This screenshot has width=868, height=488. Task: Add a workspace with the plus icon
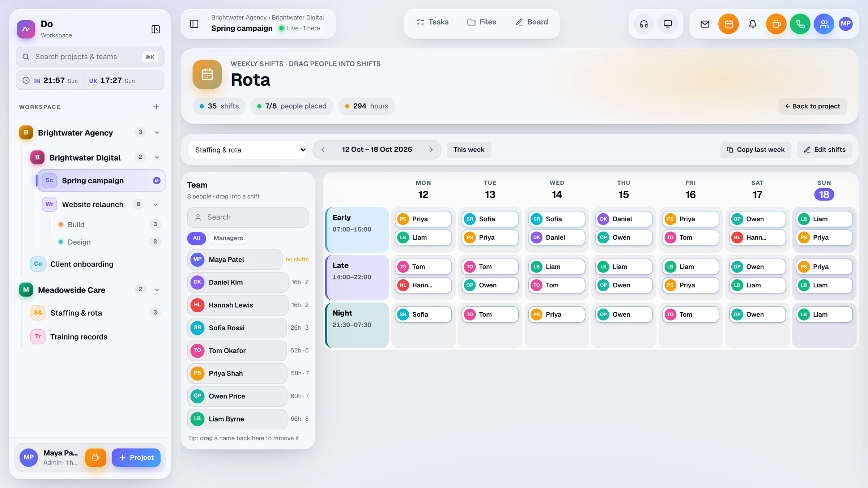tap(156, 107)
